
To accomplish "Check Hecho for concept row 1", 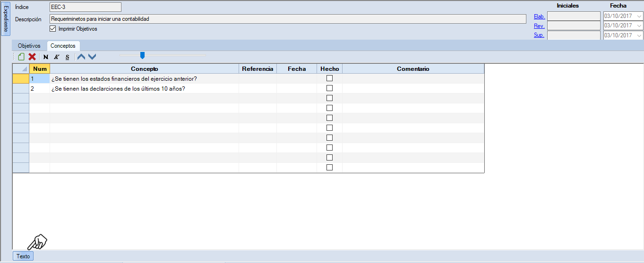I will click(329, 78).
